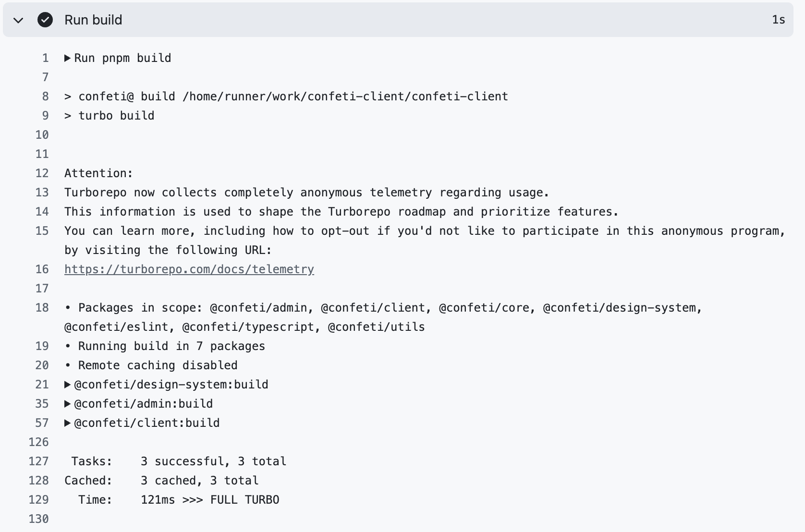
Task: Click the Run build step title
Action: pyautogui.click(x=93, y=20)
